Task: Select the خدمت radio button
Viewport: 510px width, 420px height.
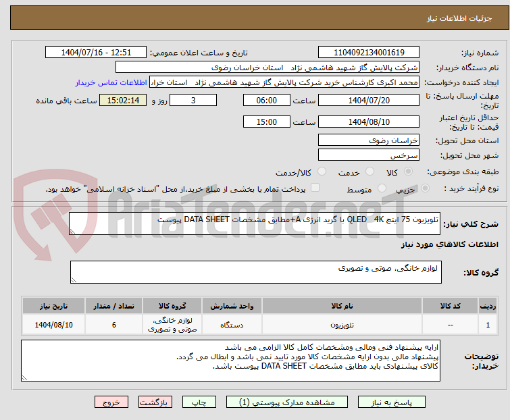Action: coord(369,172)
